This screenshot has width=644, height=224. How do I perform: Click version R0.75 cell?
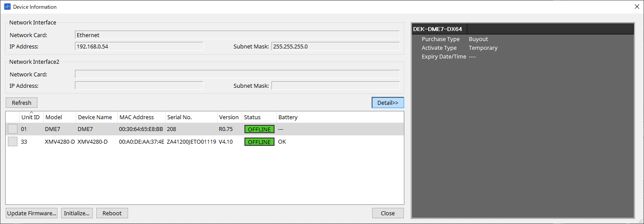(x=226, y=129)
